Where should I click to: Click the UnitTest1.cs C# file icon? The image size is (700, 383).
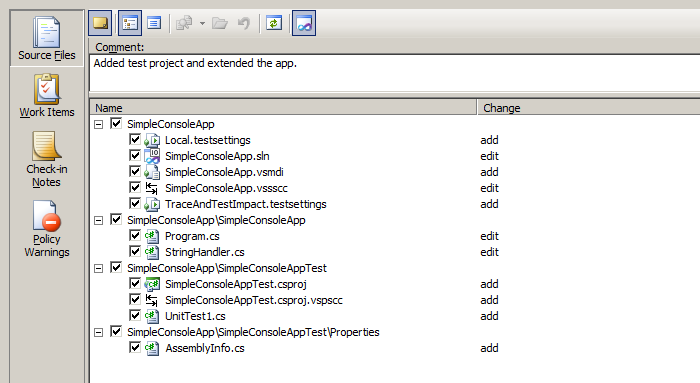(x=152, y=316)
